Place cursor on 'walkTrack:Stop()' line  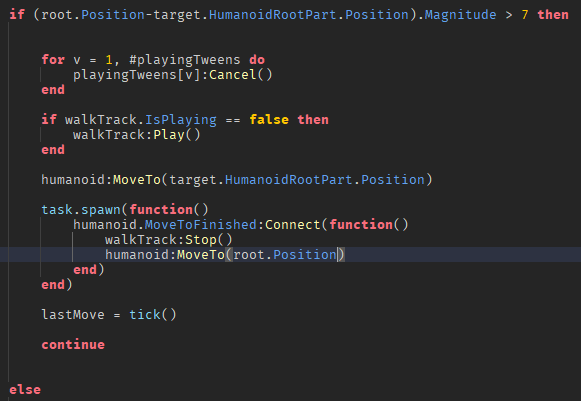169,240
